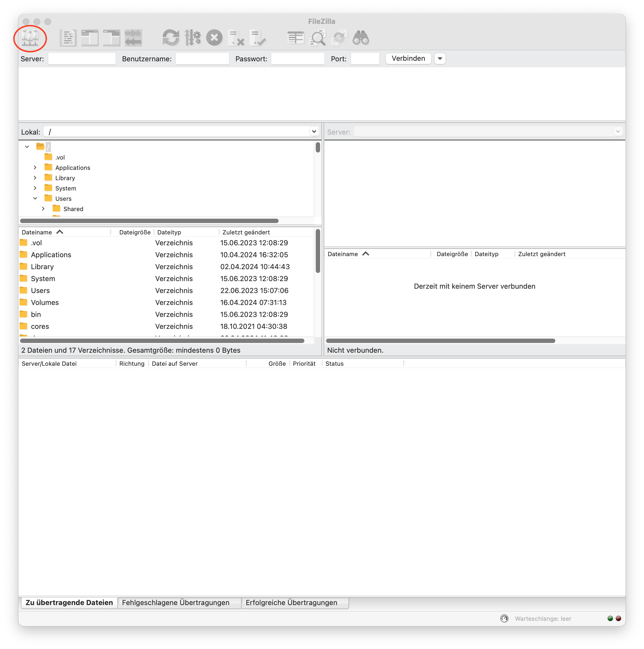
Task: Open the Lokal path dropdown
Action: (314, 131)
